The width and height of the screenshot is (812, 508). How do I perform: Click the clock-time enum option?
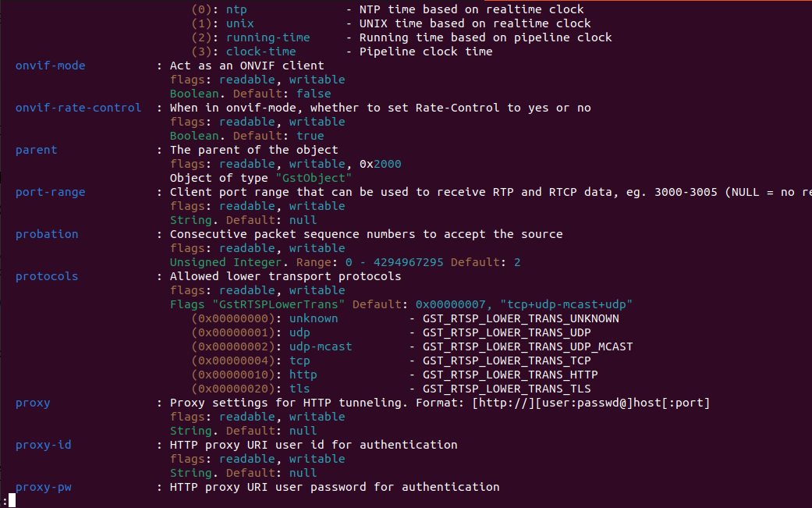261,52
